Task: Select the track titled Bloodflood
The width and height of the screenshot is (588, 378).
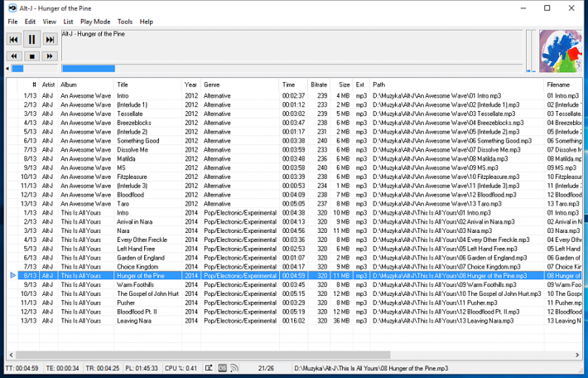Action: [x=130, y=195]
